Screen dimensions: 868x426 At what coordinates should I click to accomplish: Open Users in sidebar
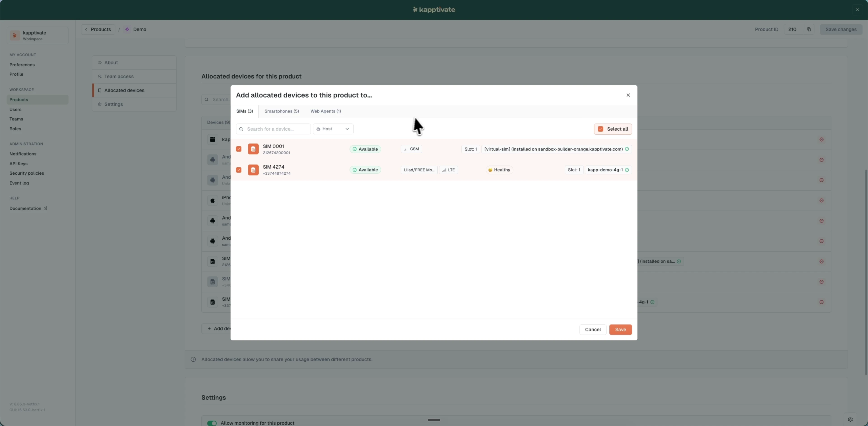point(15,110)
